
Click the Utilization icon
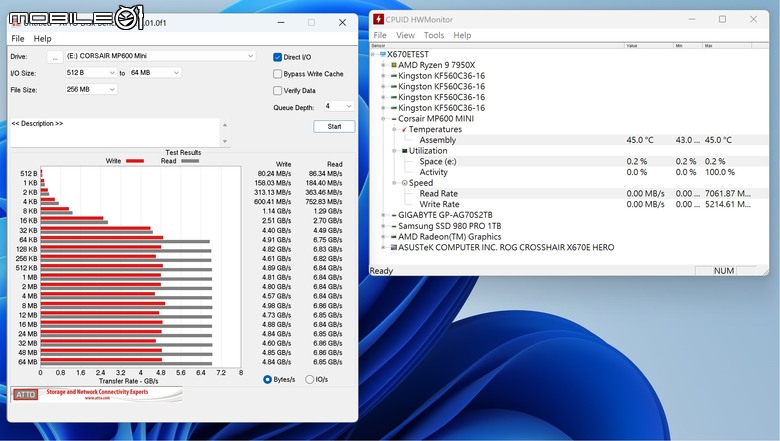coord(404,151)
